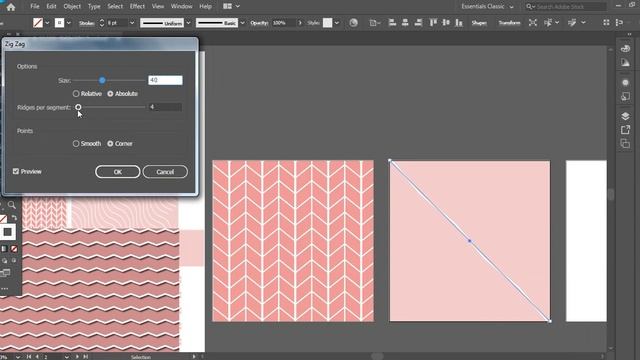Image resolution: width=640 pixels, height=360 pixels.
Task: Select the Corner points radio button
Action: (x=110, y=144)
